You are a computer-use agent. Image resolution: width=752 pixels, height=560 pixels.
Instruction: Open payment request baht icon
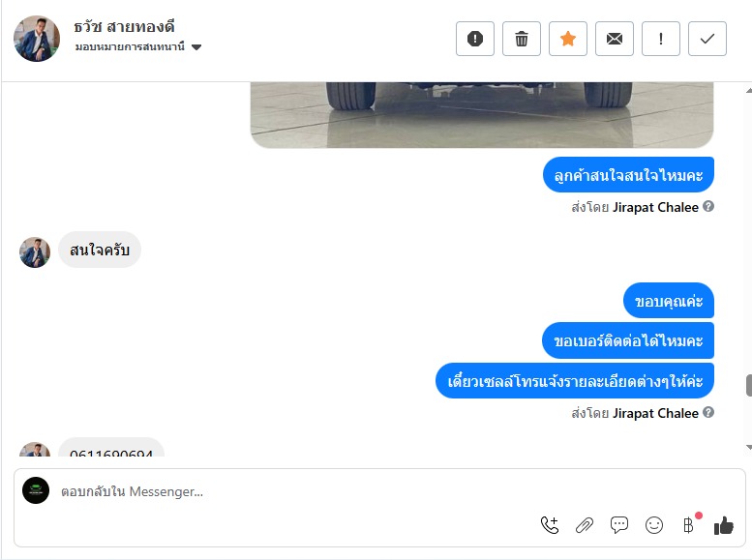[x=689, y=525]
